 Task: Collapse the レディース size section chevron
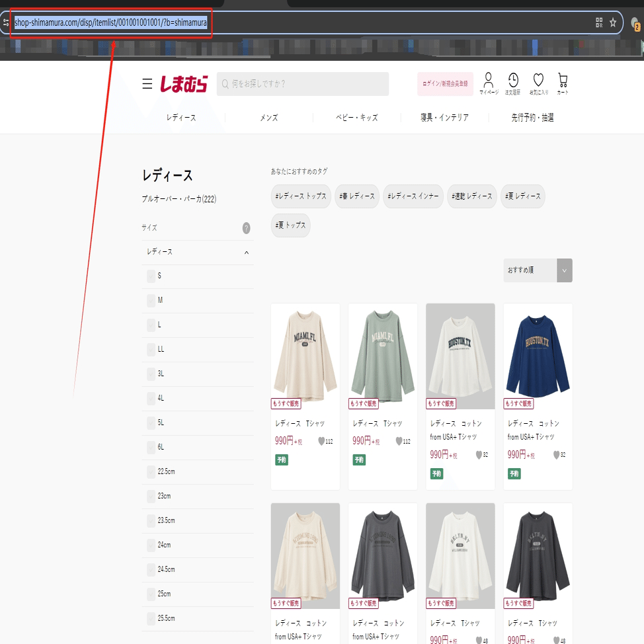pyautogui.click(x=247, y=253)
